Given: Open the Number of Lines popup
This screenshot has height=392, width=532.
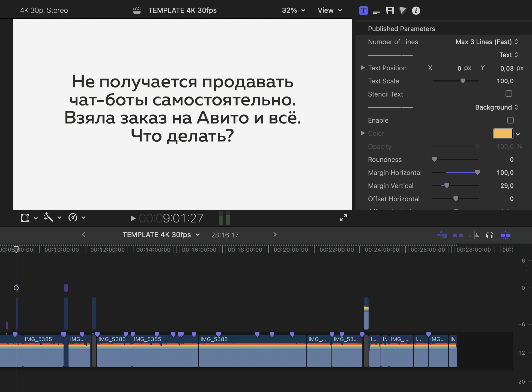Looking at the screenshot, I should (487, 42).
